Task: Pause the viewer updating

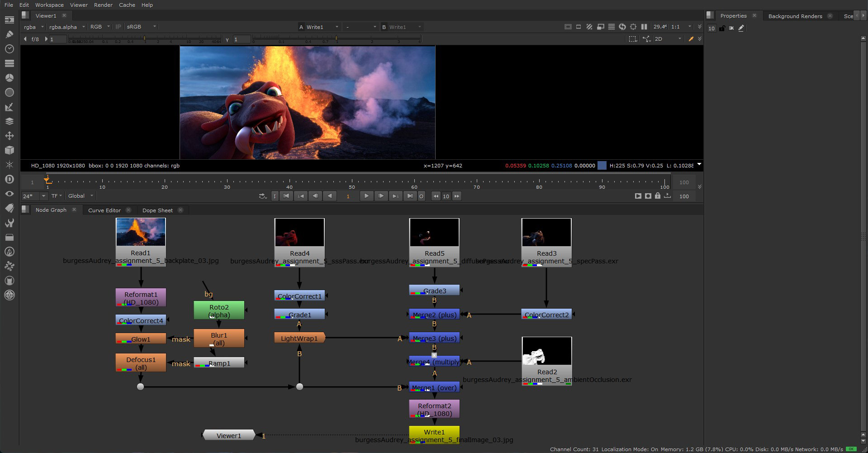Action: tap(644, 27)
